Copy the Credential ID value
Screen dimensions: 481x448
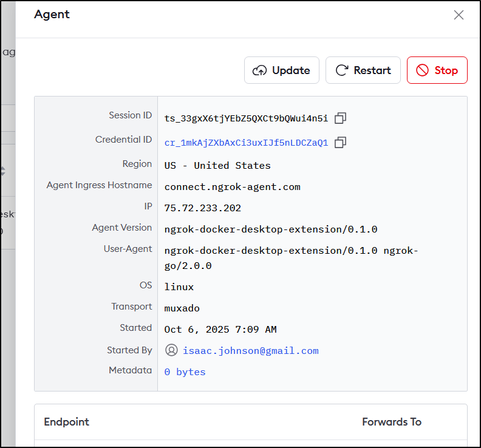[x=341, y=143]
